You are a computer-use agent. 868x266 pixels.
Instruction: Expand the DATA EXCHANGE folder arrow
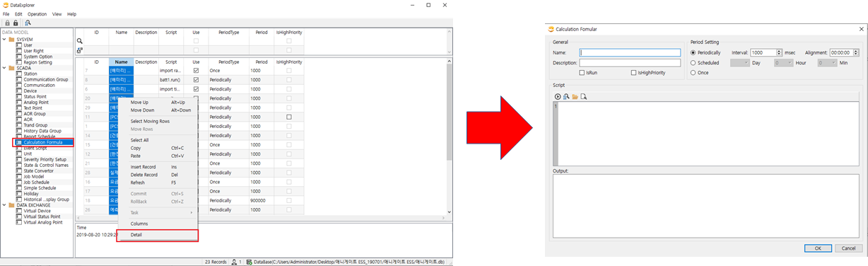click(x=4, y=205)
